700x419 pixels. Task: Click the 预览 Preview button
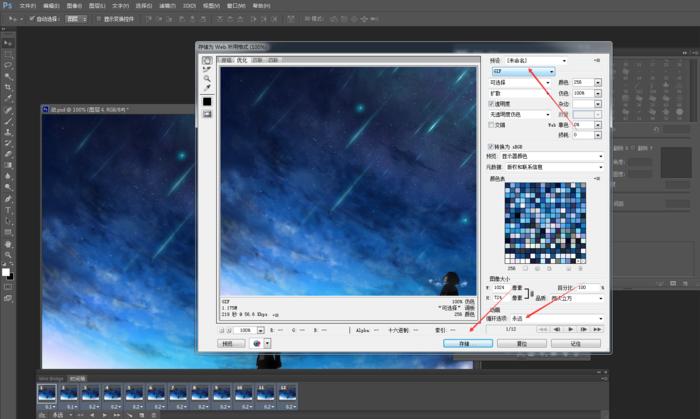(x=231, y=344)
